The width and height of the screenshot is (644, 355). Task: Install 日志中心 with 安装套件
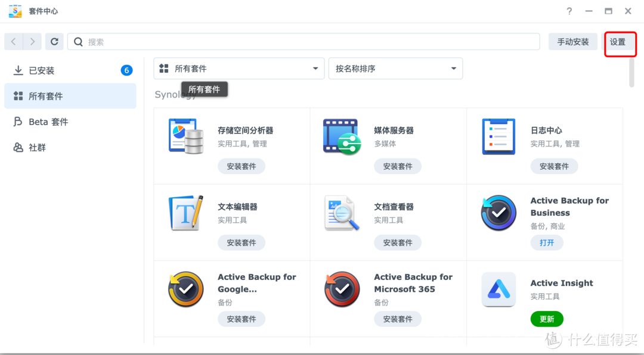(554, 166)
